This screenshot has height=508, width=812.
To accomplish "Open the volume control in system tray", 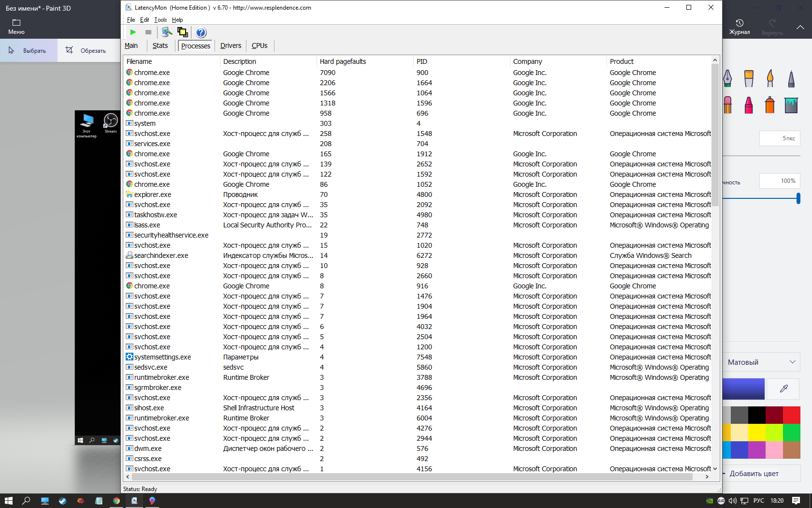I will pyautogui.click(x=733, y=501).
